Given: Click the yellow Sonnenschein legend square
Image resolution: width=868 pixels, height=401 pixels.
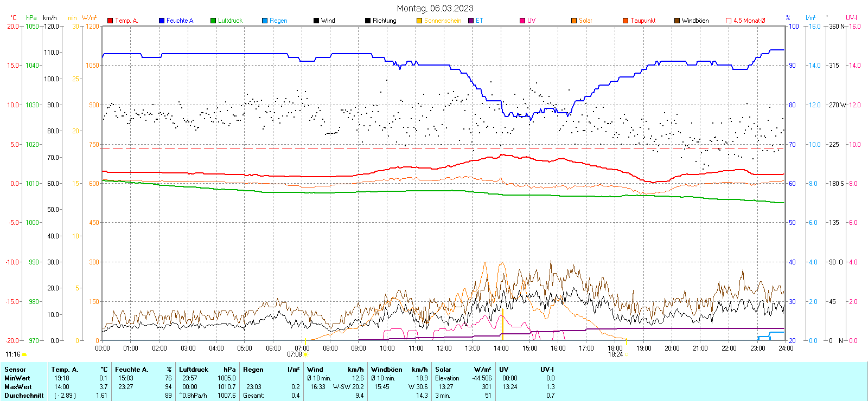Looking at the screenshot, I should point(419,21).
